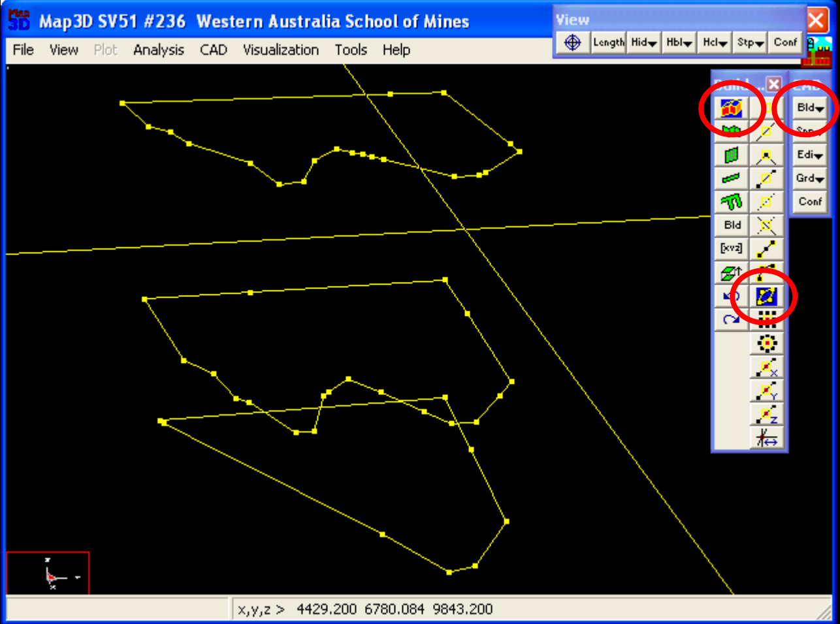
Task: Click Conf in the CAD toolbar
Action: tap(810, 202)
